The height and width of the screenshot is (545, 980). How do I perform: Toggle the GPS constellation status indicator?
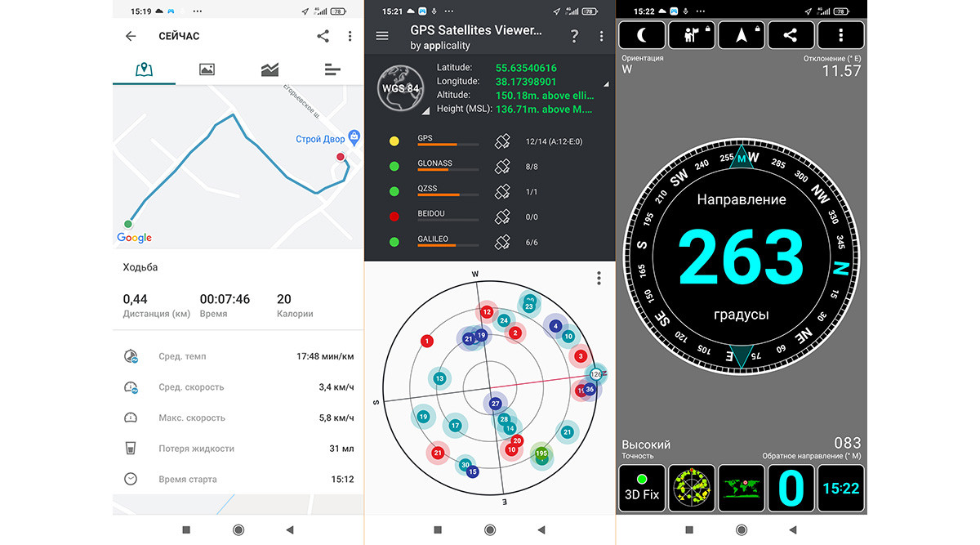click(394, 141)
